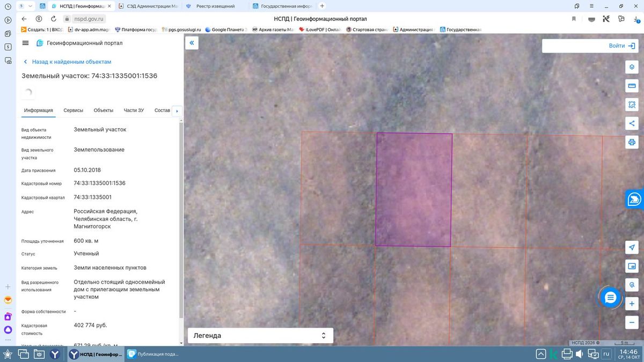This screenshot has width=644, height=362.
Task: Go back via Назад к найденным объектам
Action: tap(67, 62)
